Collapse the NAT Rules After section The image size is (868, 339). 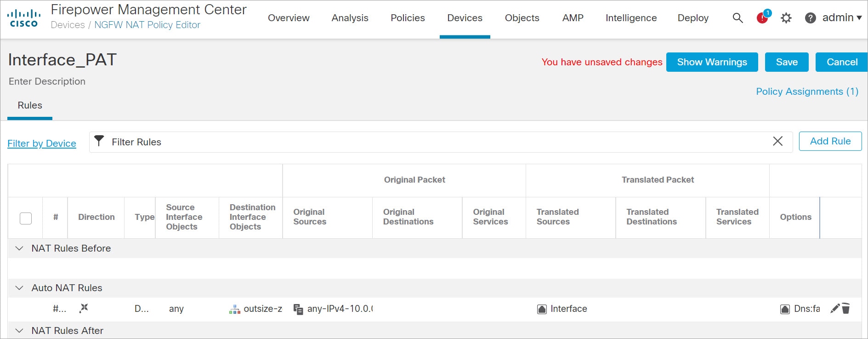click(x=19, y=331)
